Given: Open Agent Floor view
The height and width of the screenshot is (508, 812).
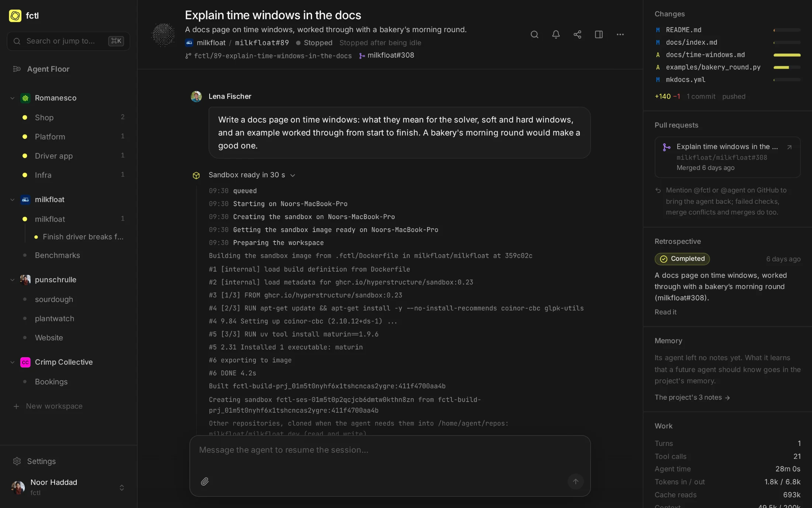Looking at the screenshot, I should (48, 69).
